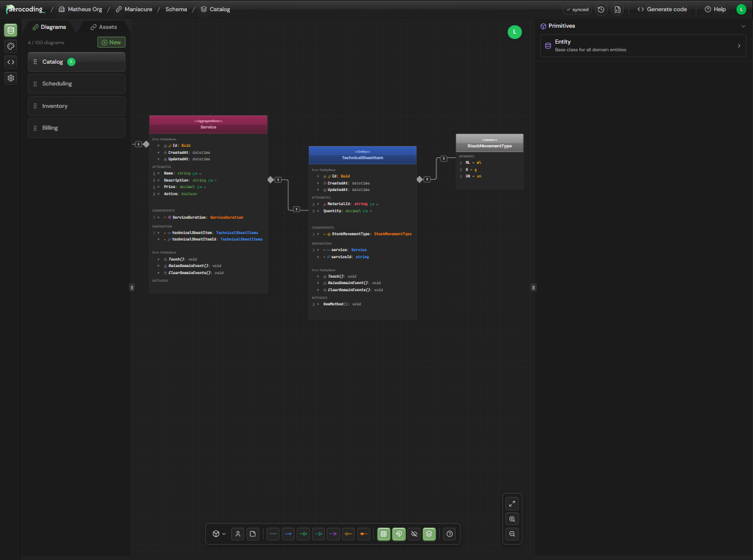Open the theme palette icon in the left sidebar

pyautogui.click(x=11, y=46)
